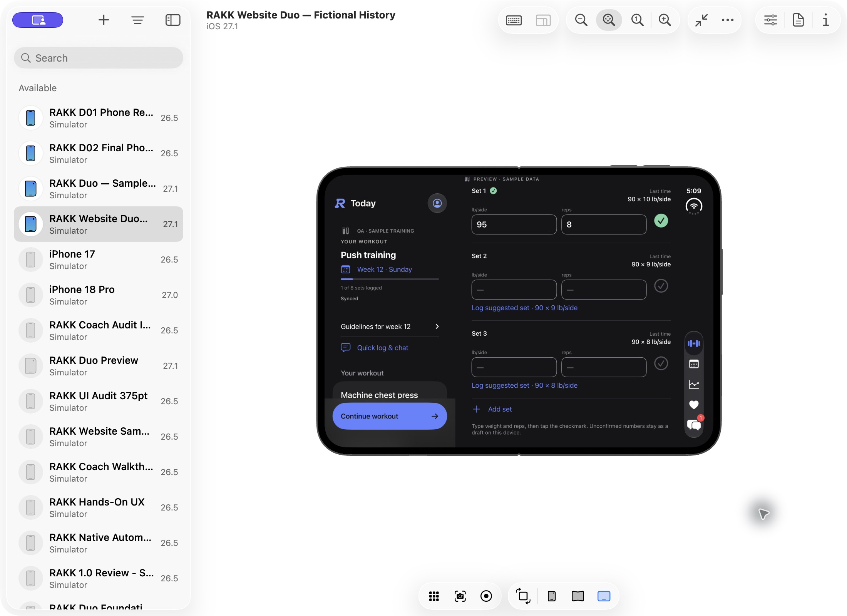847x616 pixels.
Task: Confirm Set 2 with its checkmark
Action: point(661,286)
